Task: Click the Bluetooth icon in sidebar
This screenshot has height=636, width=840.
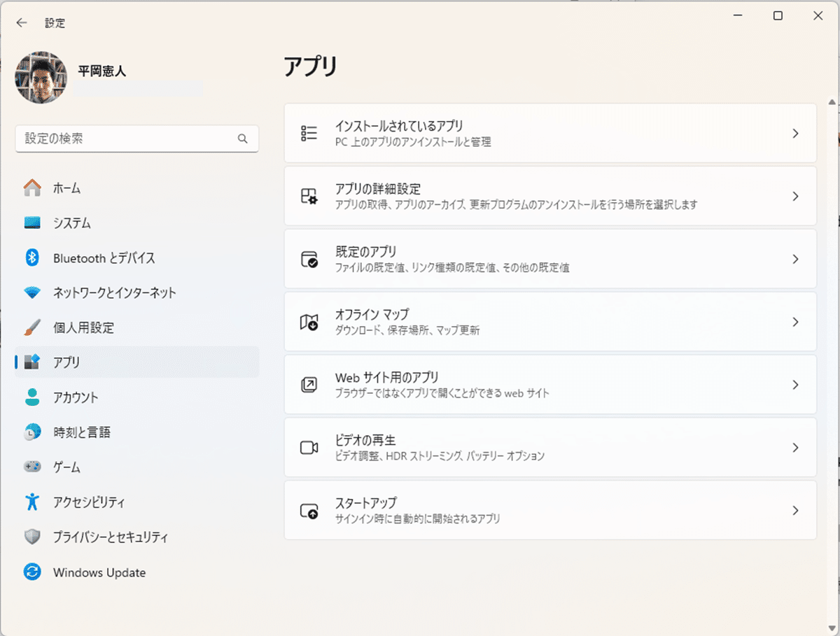Action: tap(32, 257)
